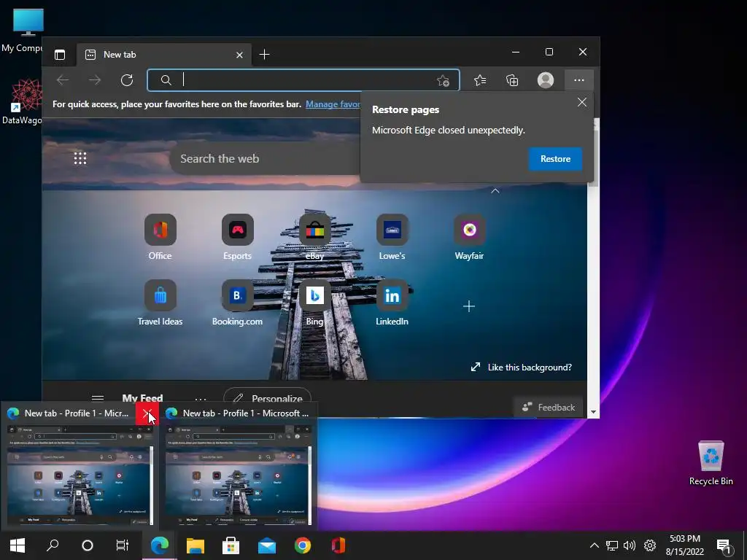This screenshot has height=560, width=747.
Task: Go back using the back arrow
Action: 63,80
